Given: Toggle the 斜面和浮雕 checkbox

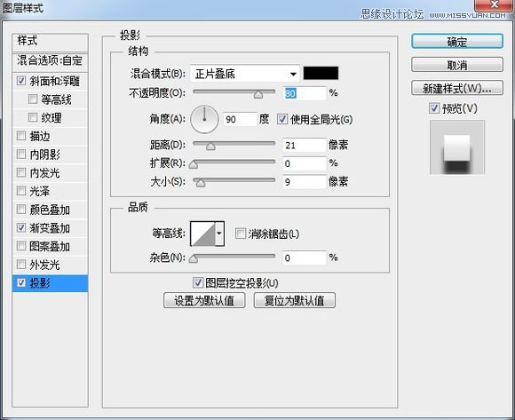Looking at the screenshot, I should coord(21,81).
